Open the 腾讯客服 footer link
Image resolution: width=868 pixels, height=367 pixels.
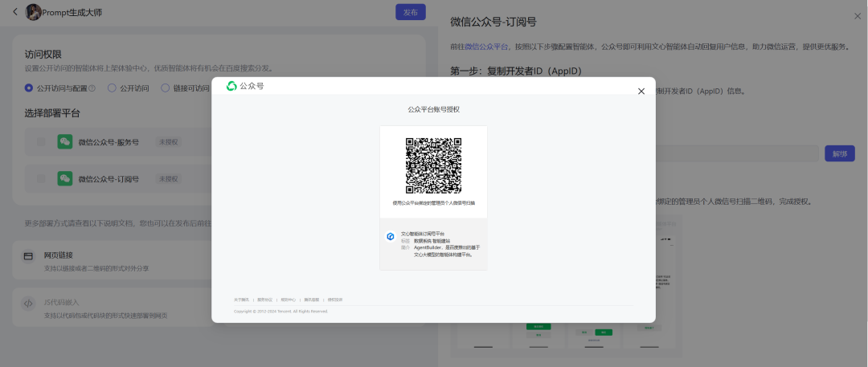312,300
